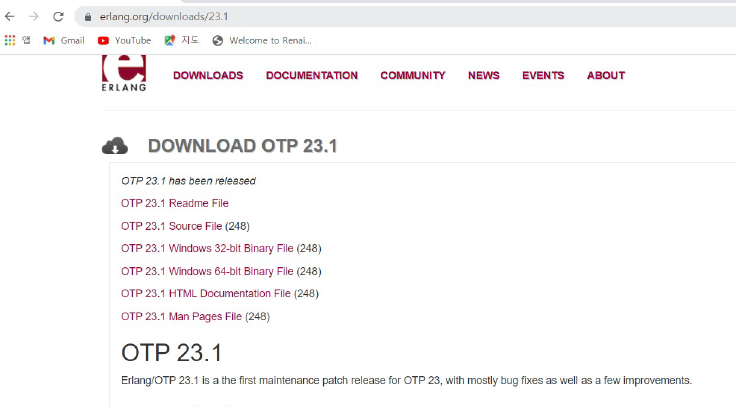The width and height of the screenshot is (736, 407).
Task: Click the DOWNLOAD OTP 23.1 heading
Action: pyautogui.click(x=242, y=146)
